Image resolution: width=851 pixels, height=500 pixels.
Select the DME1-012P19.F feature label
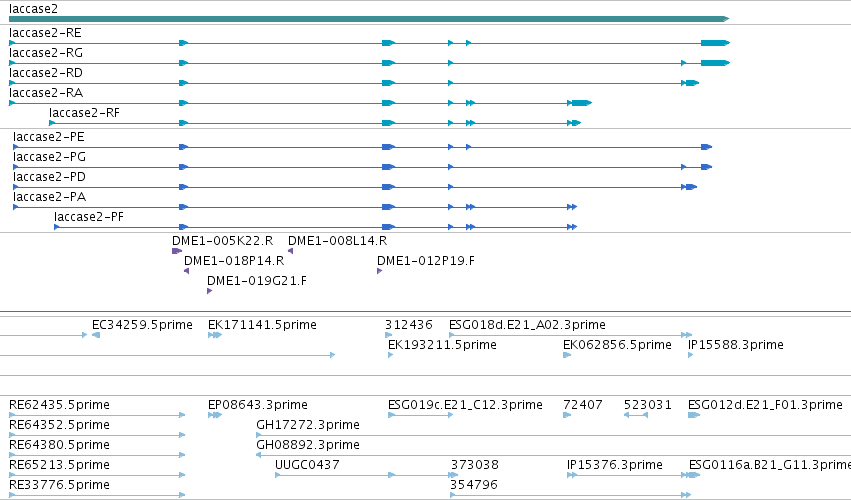(x=426, y=261)
